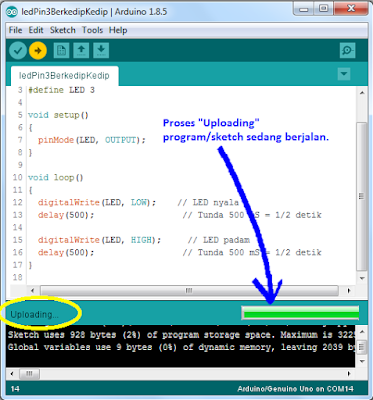373x400 pixels.
Task: Click 'Arduino/Genuino Uno on COM14' status text
Action: tap(295, 389)
